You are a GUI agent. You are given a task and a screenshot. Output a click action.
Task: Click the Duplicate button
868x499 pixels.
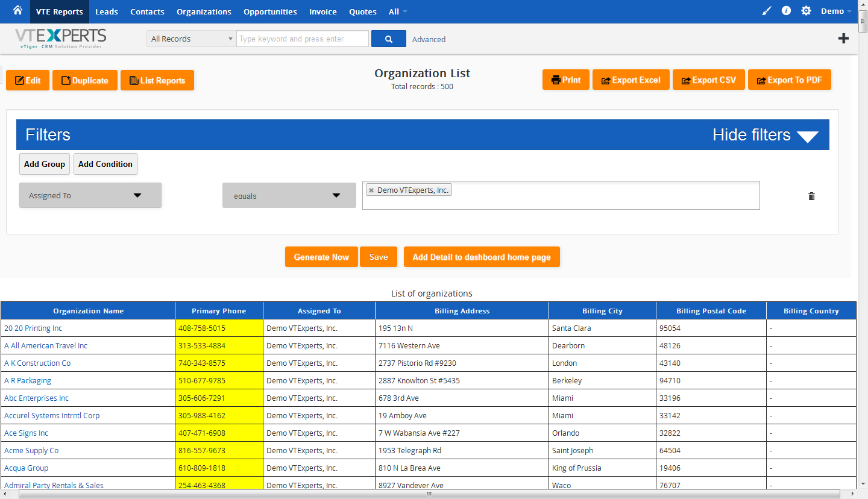pos(85,80)
